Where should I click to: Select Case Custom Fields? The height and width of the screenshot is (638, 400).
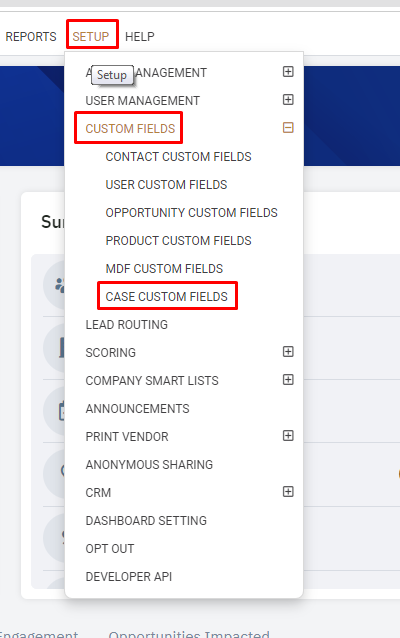pyautogui.click(x=166, y=297)
